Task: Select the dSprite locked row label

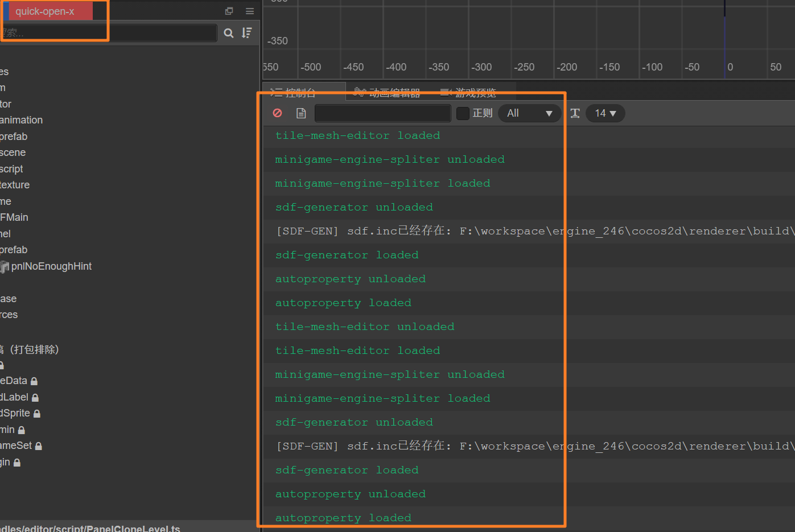Action: click(15, 413)
